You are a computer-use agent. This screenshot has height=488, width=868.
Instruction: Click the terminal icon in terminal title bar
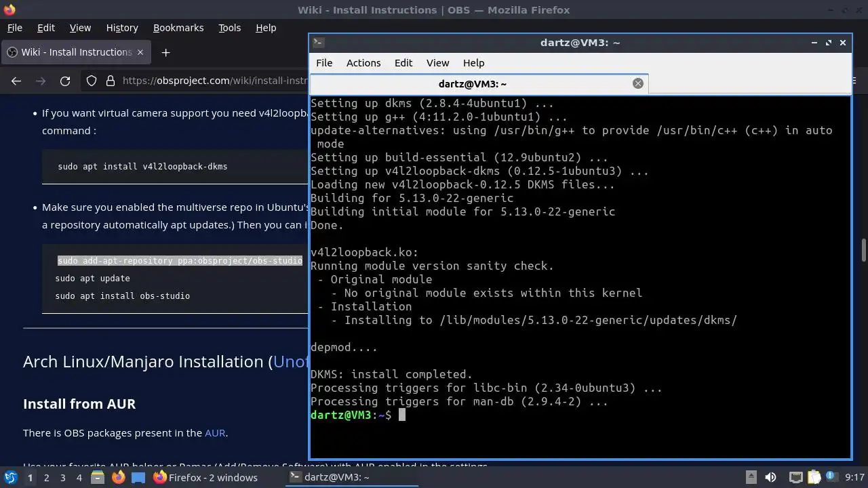click(x=318, y=42)
